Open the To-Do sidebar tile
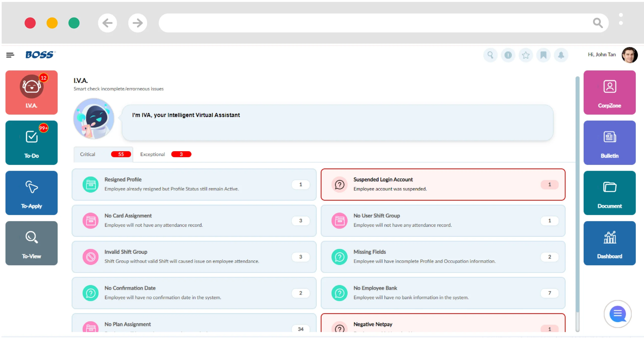 31,143
